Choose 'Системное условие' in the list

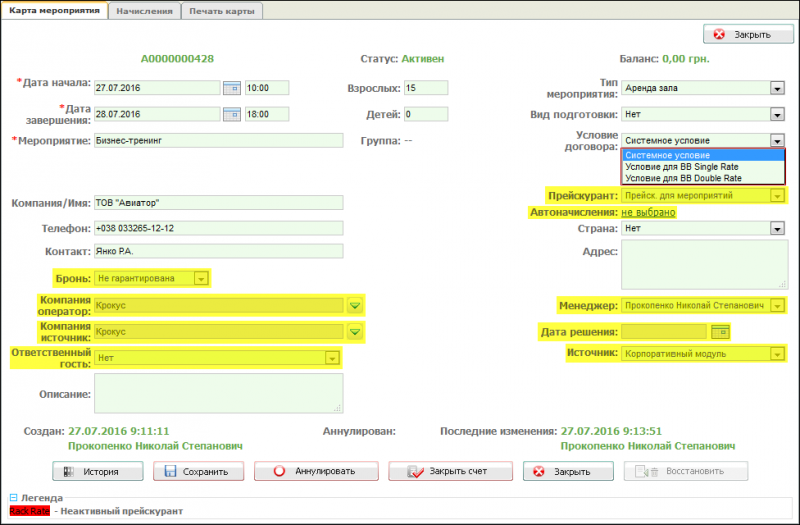point(703,155)
